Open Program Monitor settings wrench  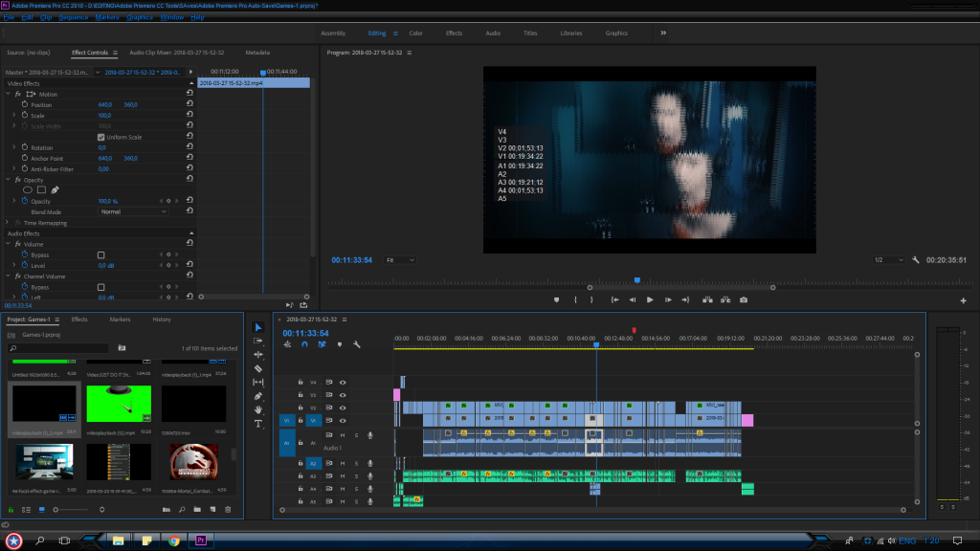pyautogui.click(x=916, y=260)
